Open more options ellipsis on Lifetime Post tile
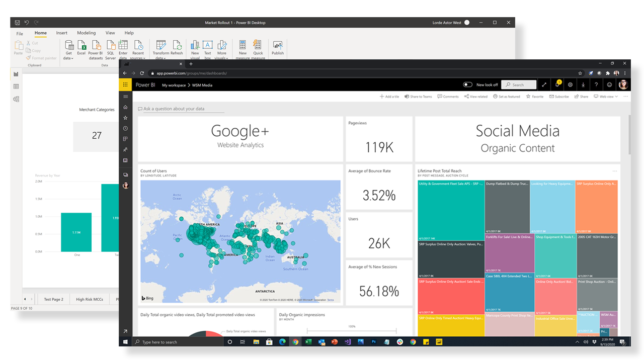The image size is (644, 362). click(x=615, y=171)
